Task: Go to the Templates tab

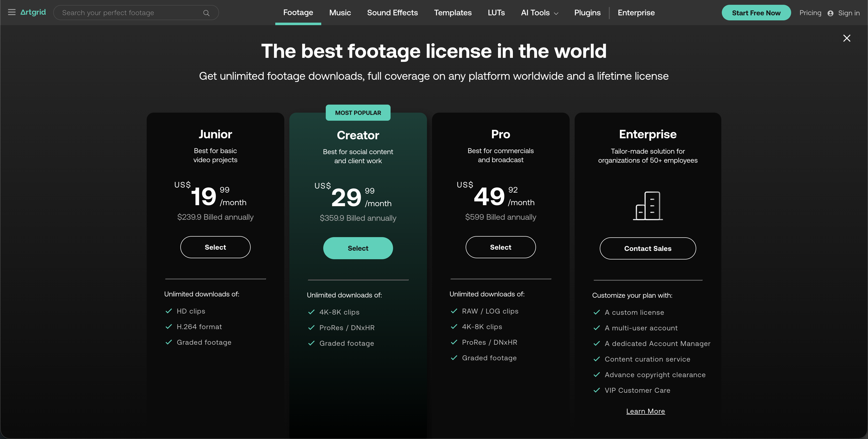Action: click(x=453, y=13)
